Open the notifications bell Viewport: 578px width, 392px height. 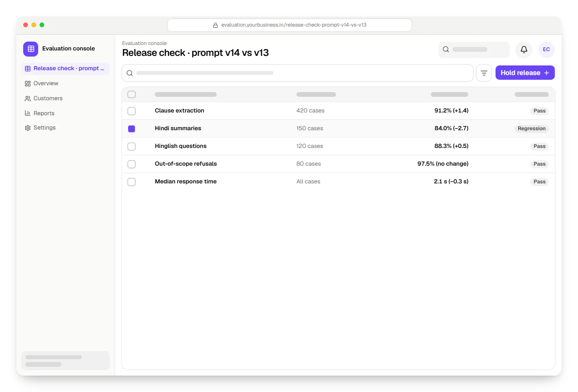click(x=524, y=49)
